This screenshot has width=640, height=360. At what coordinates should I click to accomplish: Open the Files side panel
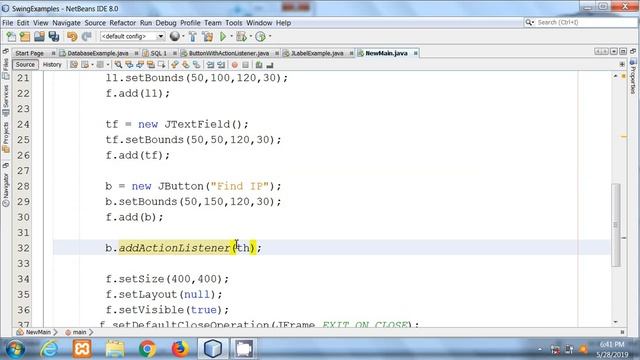click(6, 69)
